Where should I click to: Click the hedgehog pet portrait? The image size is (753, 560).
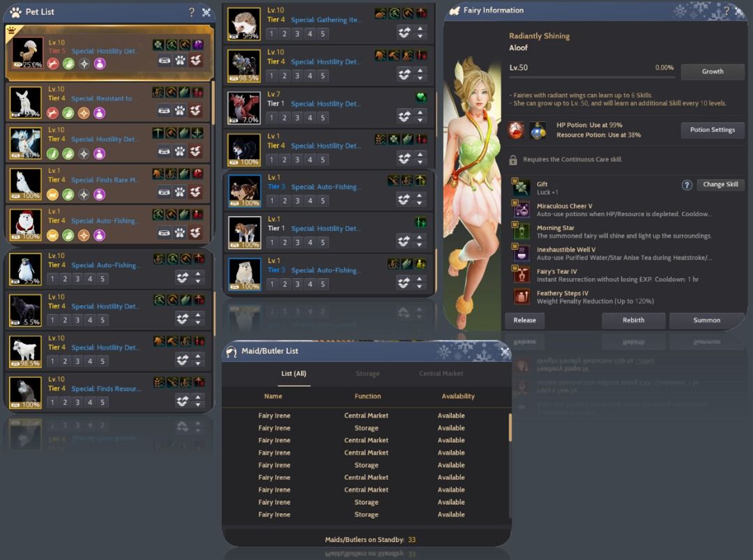click(244, 24)
